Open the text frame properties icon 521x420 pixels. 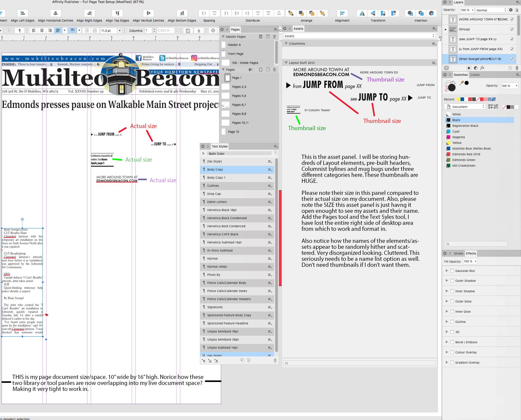(188, 31)
